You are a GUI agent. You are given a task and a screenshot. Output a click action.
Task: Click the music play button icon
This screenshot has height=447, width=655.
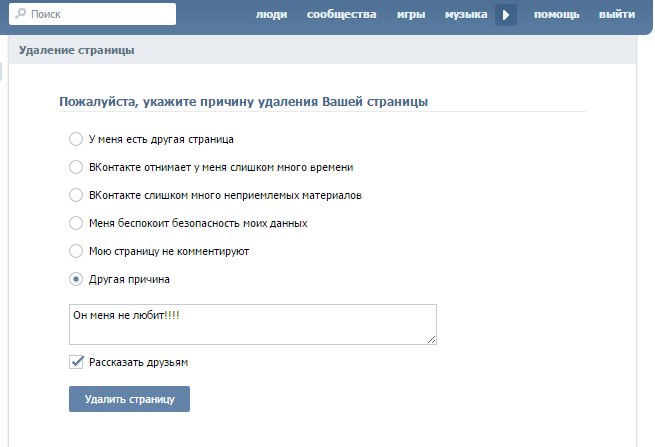pos(506,15)
